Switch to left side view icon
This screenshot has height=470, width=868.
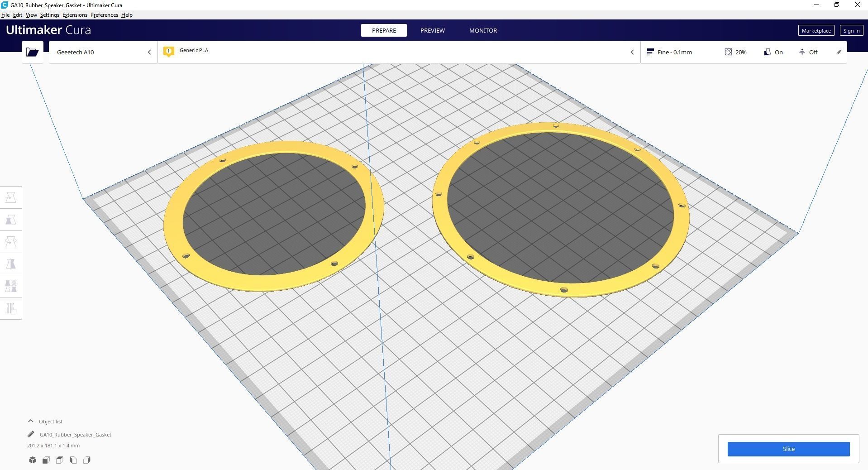(73, 460)
